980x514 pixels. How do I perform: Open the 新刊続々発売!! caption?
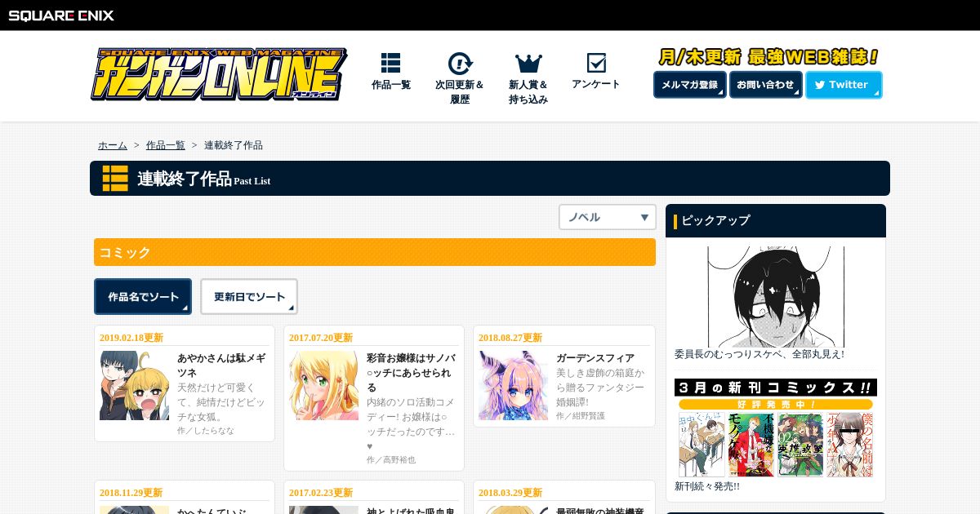707,486
